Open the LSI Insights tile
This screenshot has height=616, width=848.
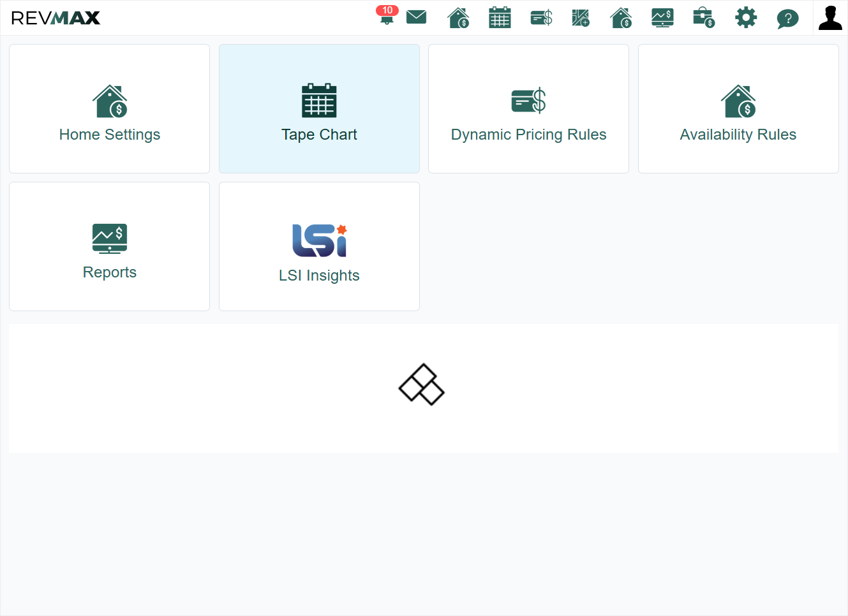[319, 246]
